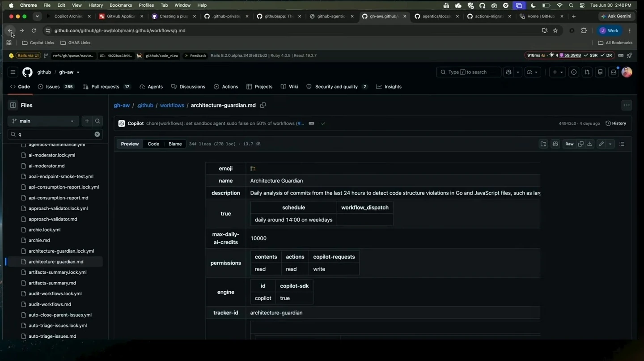Screen dimensions: 644x361
Task: Switch to Code view tab
Action: click(153, 144)
